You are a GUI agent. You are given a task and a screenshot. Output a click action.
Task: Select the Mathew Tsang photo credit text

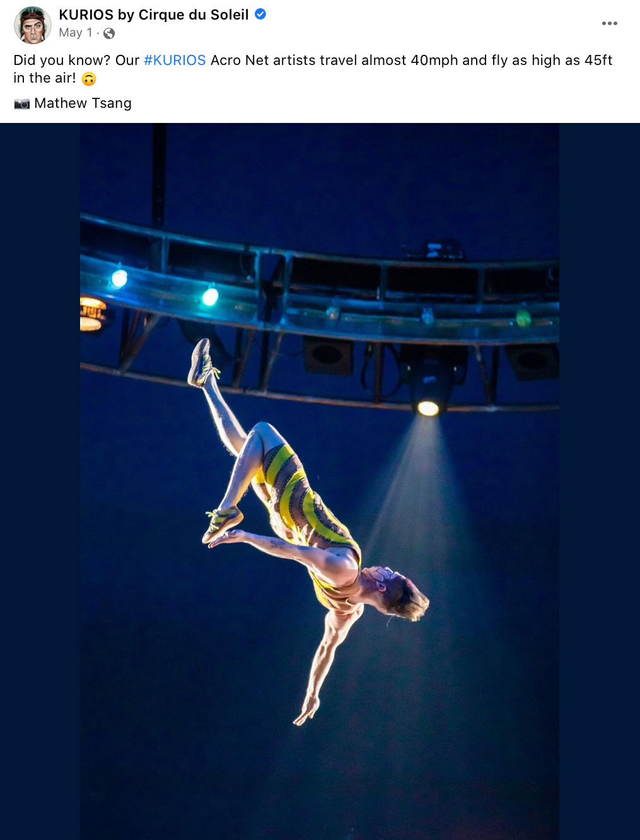(83, 103)
